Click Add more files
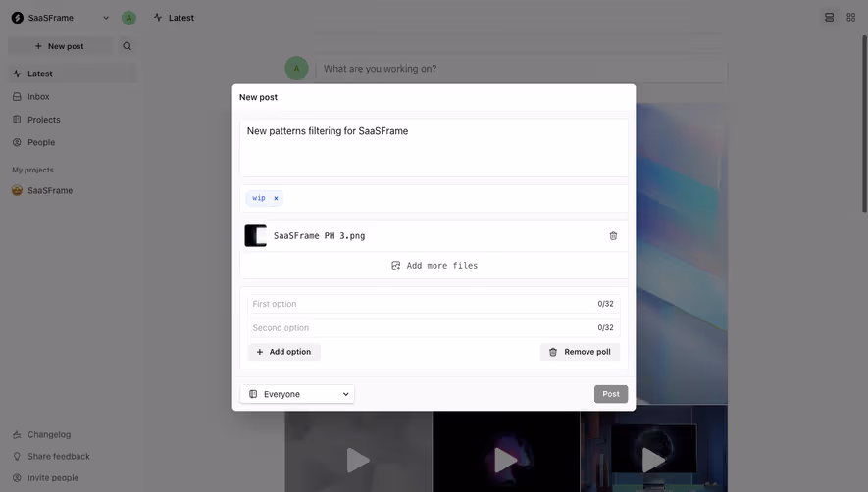 point(434,265)
